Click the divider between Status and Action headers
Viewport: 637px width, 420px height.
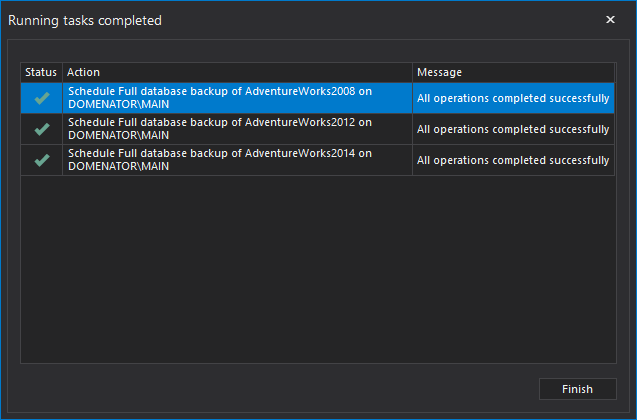[x=62, y=73]
